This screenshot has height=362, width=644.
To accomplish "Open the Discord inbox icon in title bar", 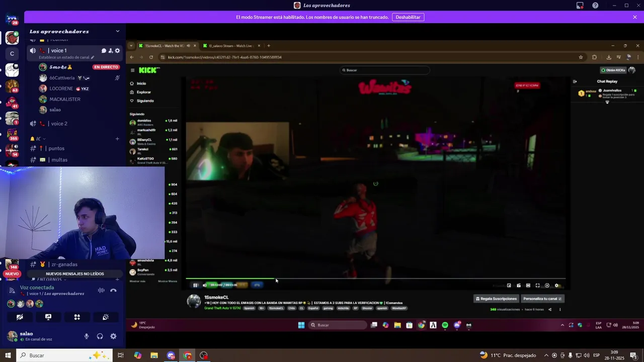I will pyautogui.click(x=580, y=6).
